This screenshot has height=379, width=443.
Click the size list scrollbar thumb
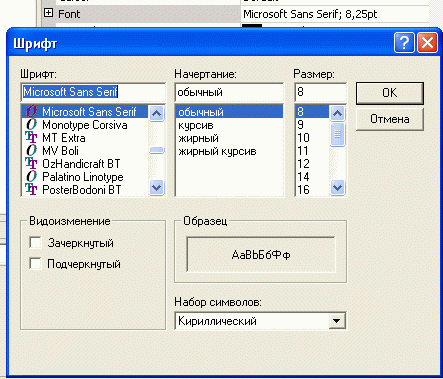click(x=337, y=134)
